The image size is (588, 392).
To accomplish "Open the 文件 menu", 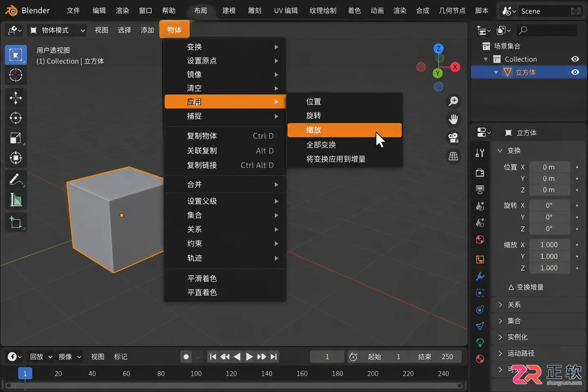I will pos(73,11).
